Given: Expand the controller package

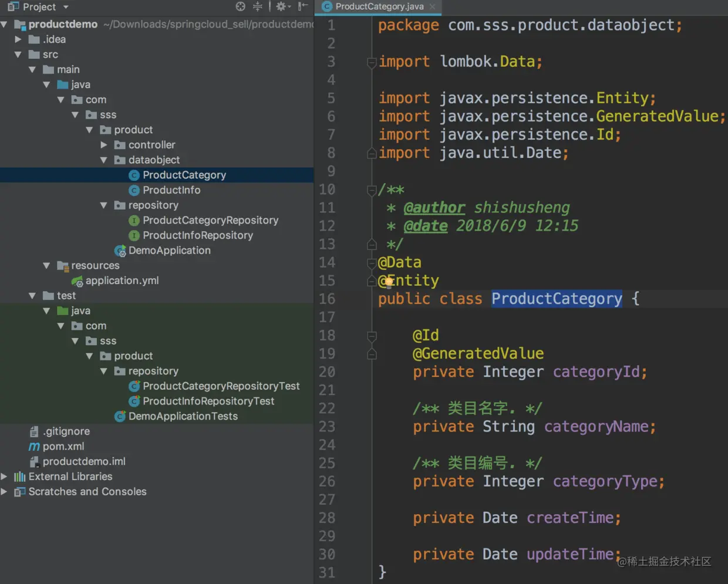Looking at the screenshot, I should click(x=104, y=145).
